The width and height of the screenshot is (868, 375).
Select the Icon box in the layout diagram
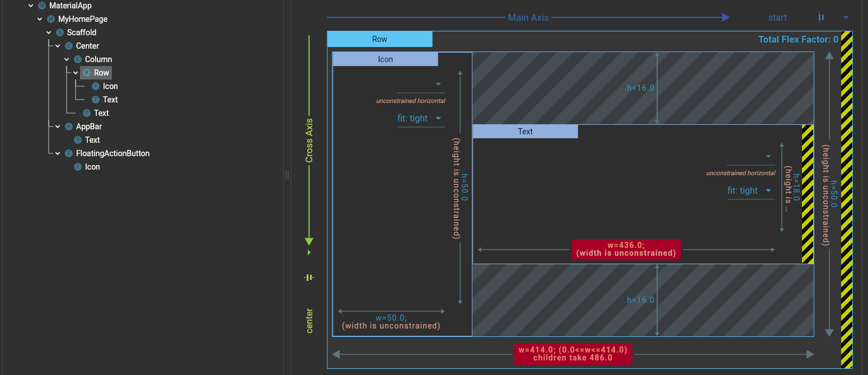pyautogui.click(x=386, y=59)
